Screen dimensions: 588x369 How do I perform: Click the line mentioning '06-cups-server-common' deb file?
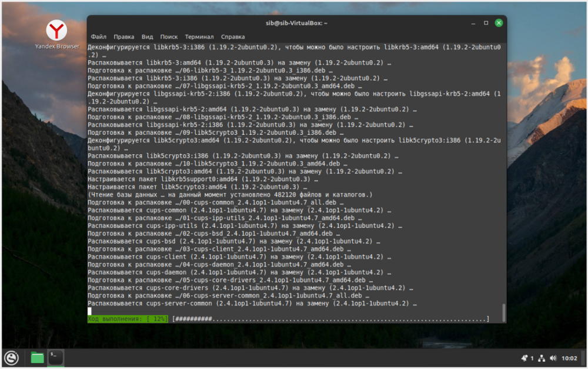228,296
